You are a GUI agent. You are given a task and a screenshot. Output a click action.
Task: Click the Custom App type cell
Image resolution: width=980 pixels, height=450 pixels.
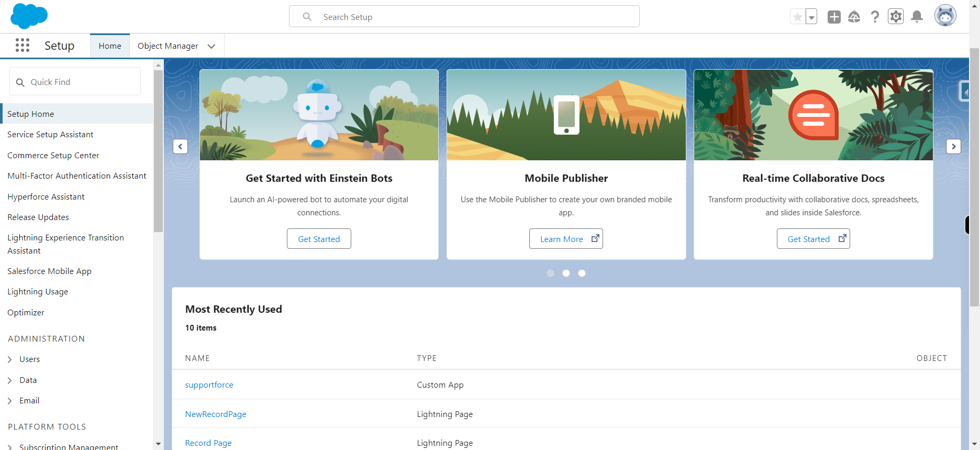[x=440, y=385]
